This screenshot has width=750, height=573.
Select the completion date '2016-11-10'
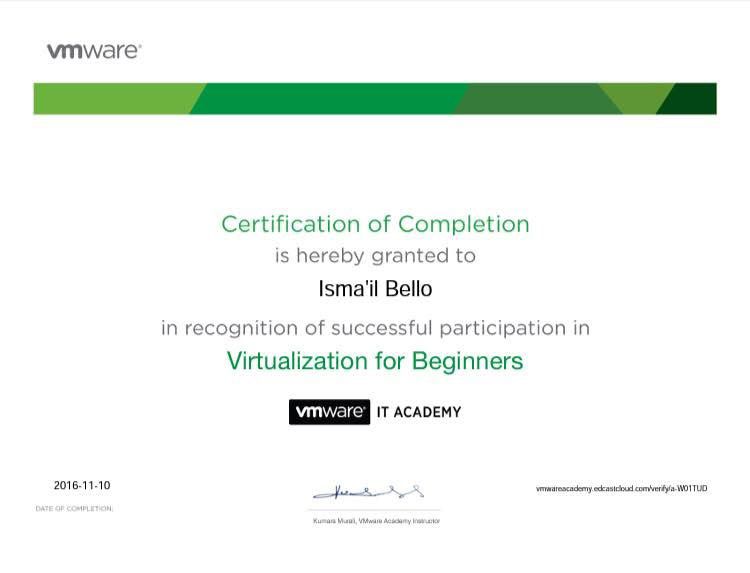point(82,485)
